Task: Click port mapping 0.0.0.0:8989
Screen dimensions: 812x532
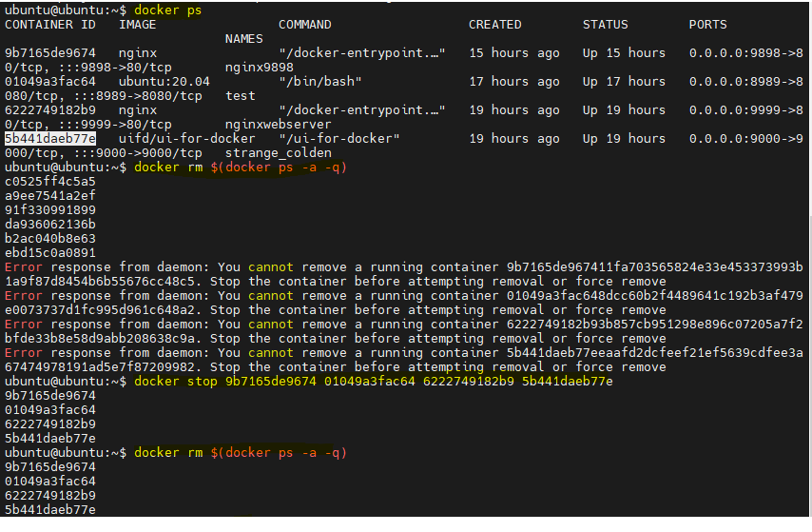Action: tap(734, 82)
